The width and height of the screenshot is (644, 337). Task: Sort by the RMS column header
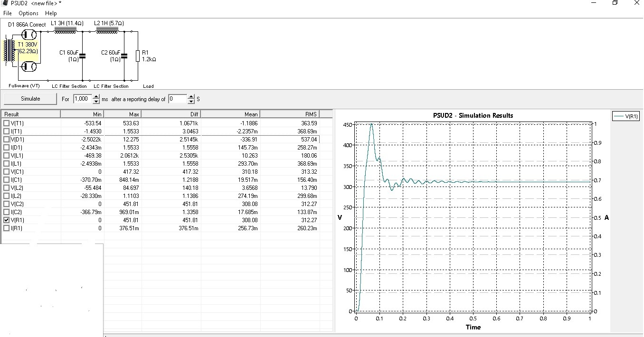[x=290, y=114]
